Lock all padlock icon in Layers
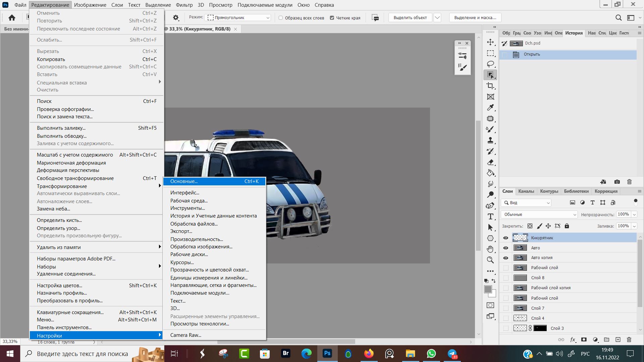Image resolution: width=644 pixels, height=362 pixels. [567, 226]
